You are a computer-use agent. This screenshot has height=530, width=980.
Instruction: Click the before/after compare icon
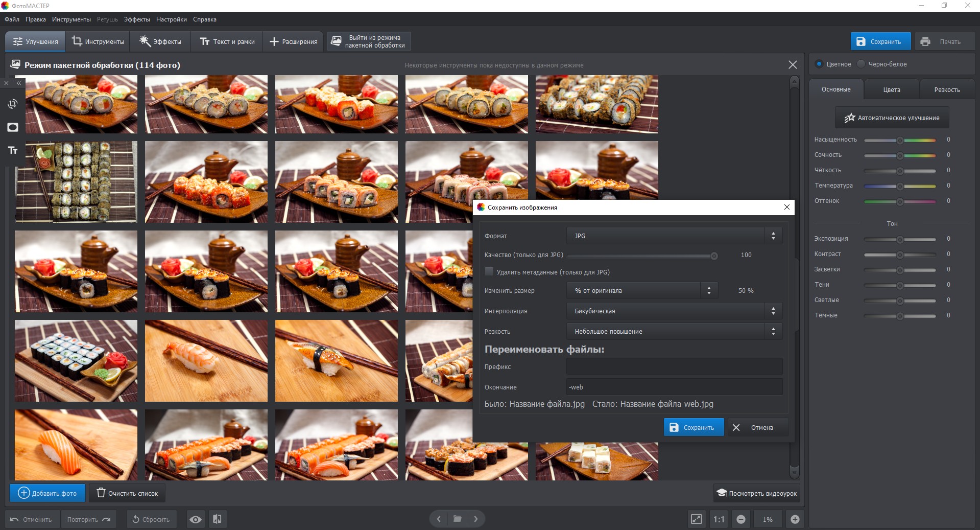coord(217,519)
